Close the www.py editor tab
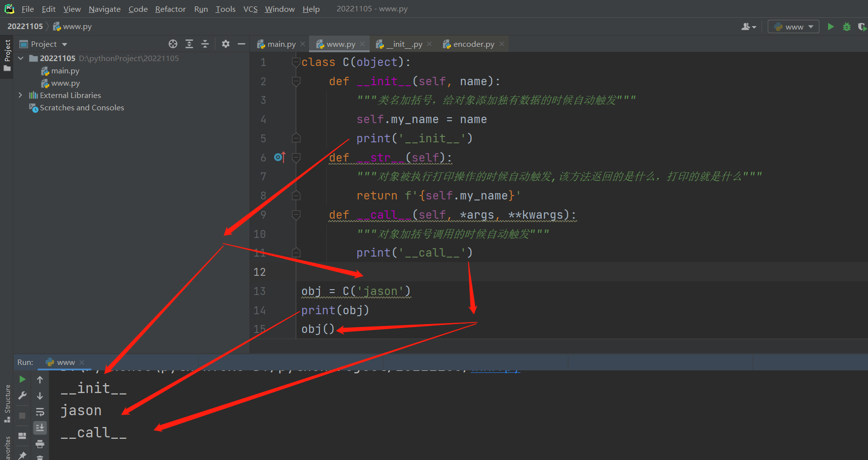The height and width of the screenshot is (460, 868). coord(362,44)
